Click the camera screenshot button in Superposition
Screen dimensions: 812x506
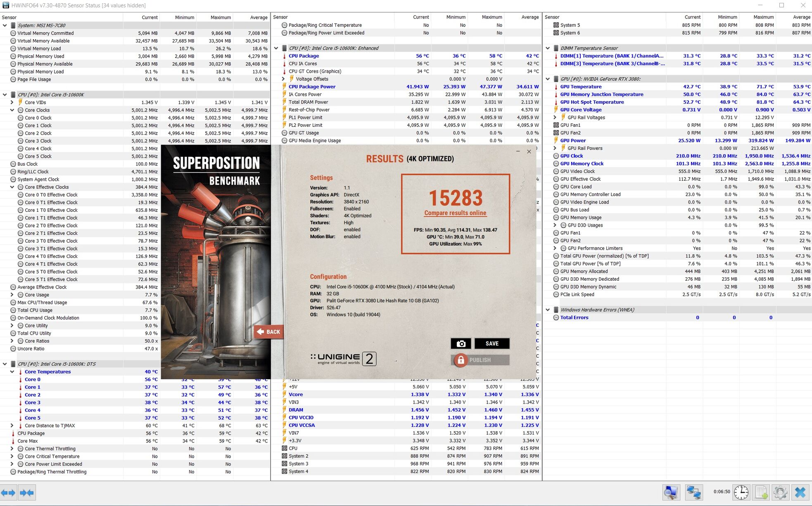[x=461, y=343]
